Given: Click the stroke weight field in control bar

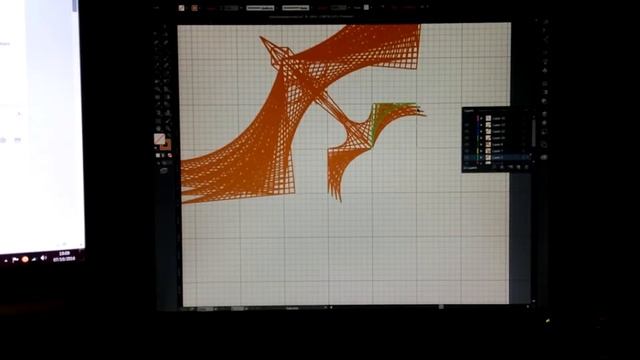Looking at the screenshot, I should 231,8.
